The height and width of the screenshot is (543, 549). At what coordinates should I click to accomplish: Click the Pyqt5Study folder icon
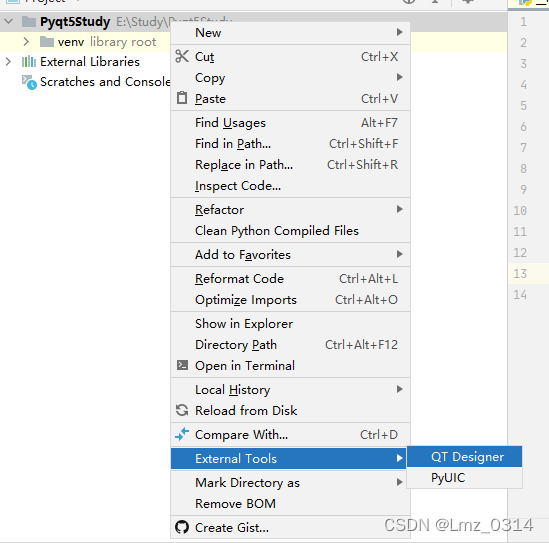click(29, 22)
